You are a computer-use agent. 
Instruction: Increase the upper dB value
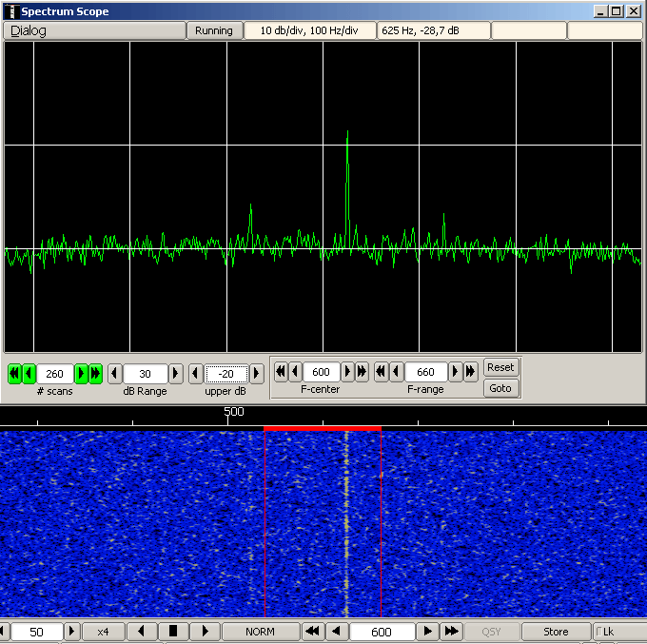click(256, 374)
